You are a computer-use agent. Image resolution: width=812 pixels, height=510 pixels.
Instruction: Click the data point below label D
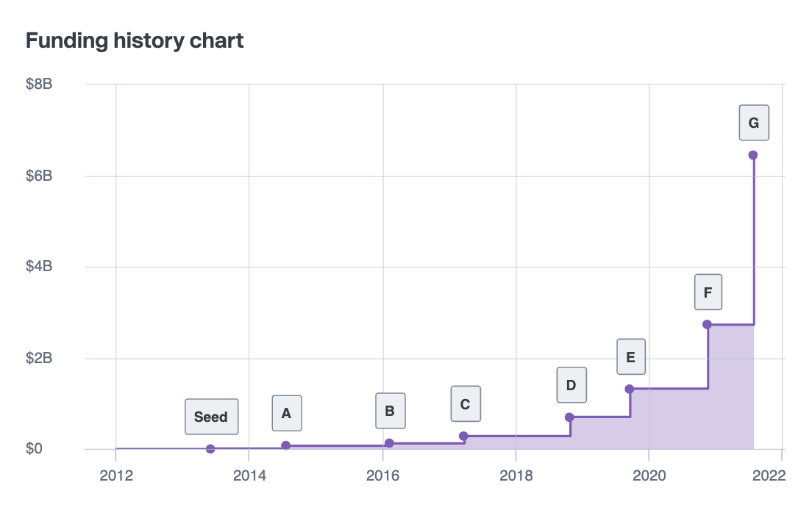point(569,417)
